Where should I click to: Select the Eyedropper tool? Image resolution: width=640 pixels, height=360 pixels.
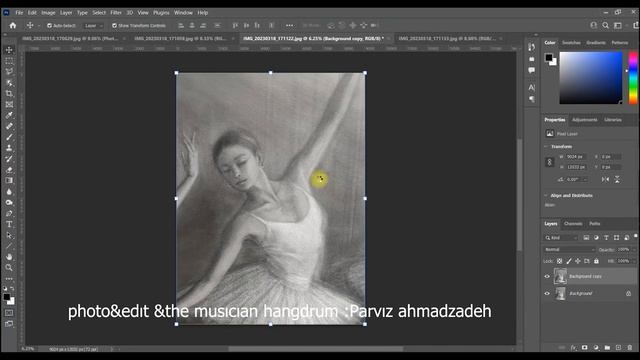click(x=9, y=116)
